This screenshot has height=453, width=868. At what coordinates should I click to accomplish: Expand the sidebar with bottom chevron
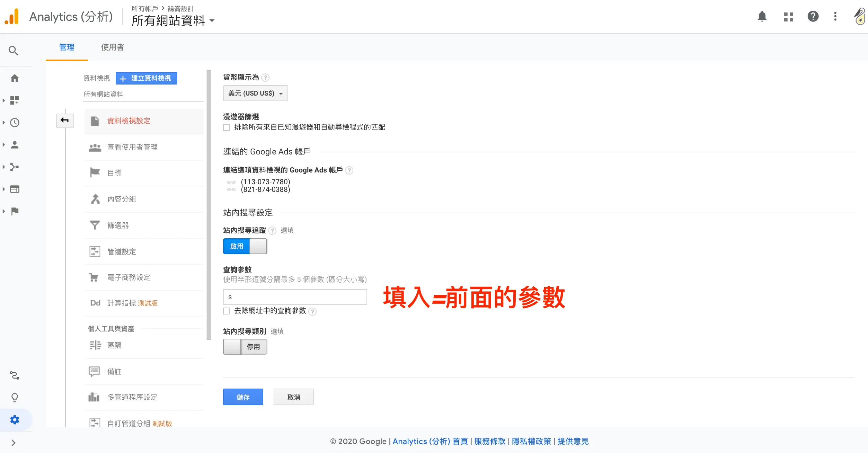point(14,443)
